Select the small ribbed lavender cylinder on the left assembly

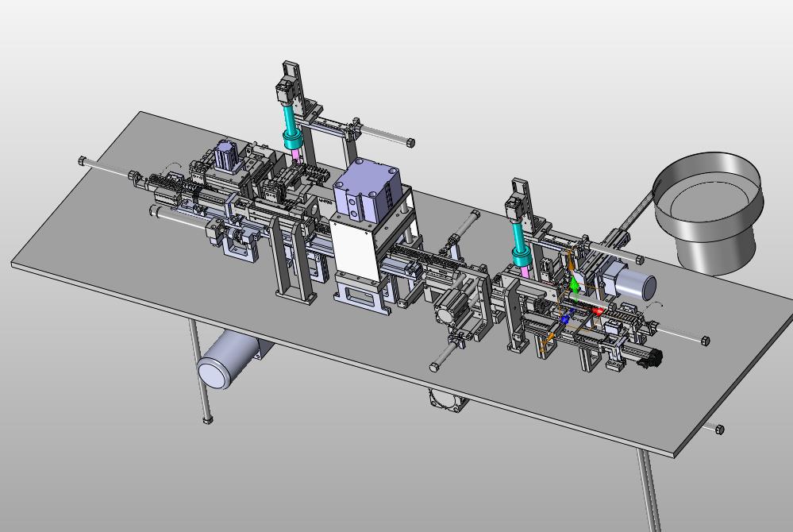tap(226, 156)
